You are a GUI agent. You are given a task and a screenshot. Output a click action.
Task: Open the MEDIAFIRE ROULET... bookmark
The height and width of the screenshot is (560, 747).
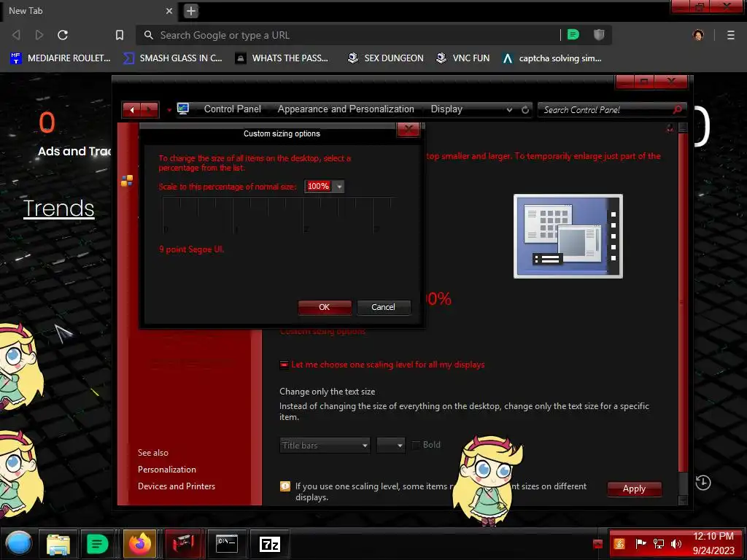(60, 58)
